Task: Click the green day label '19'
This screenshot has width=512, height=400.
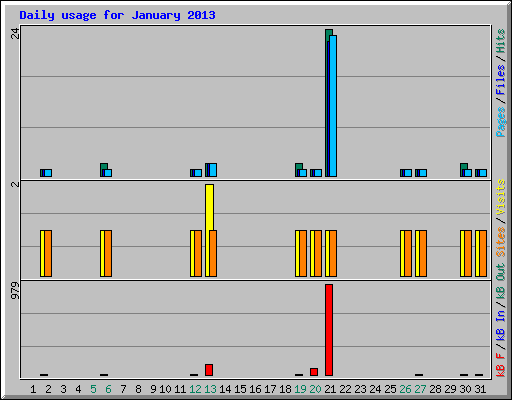Action: click(x=300, y=389)
